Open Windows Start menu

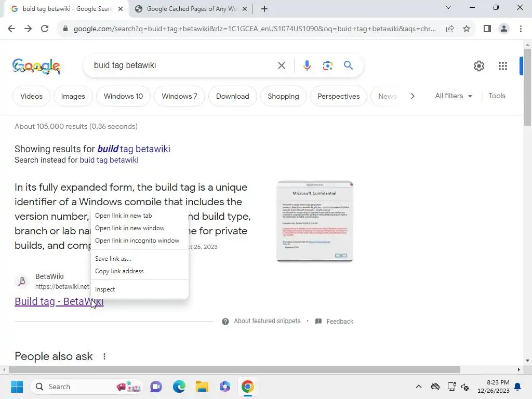click(17, 387)
